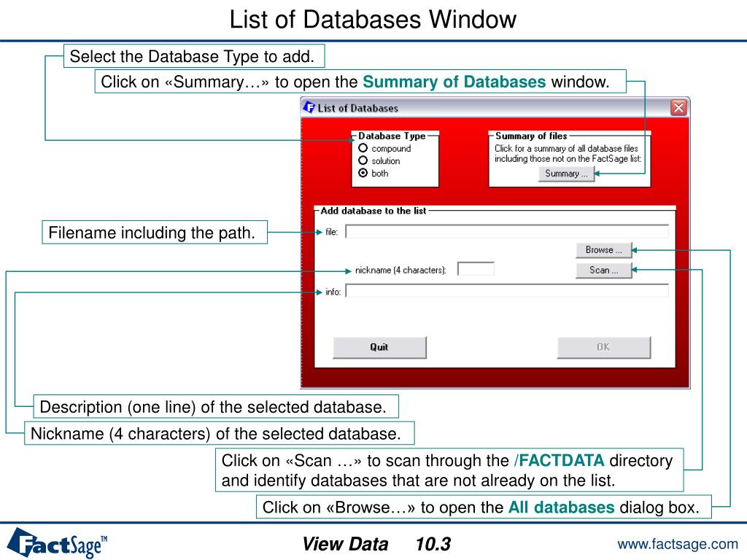Click the Browse... button
Image resolution: width=747 pixels, height=560 pixels.
[603, 249]
